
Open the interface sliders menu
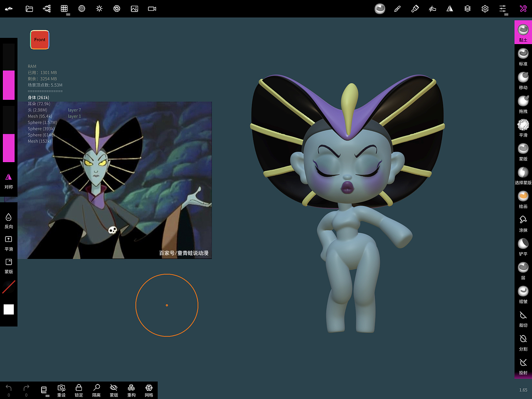coord(502,9)
